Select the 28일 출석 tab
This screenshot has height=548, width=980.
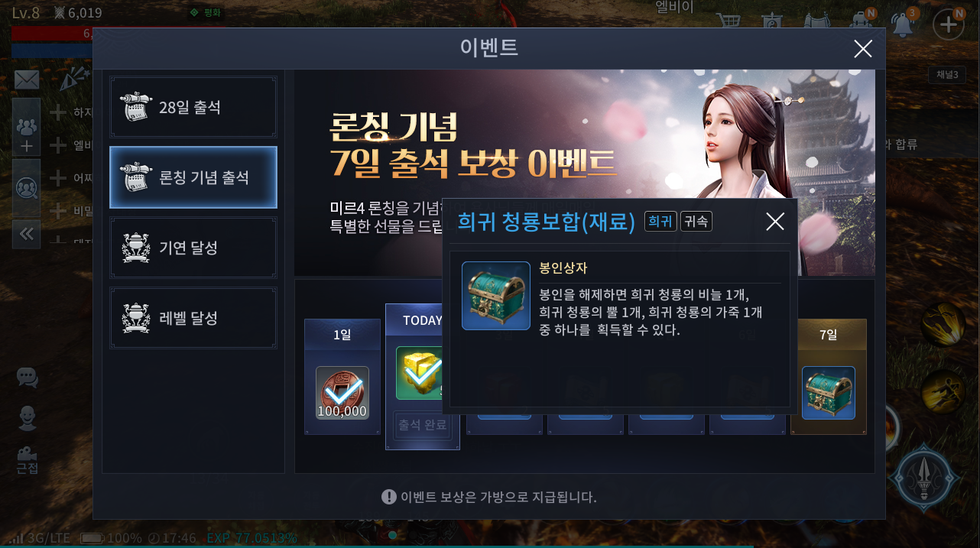point(193,107)
